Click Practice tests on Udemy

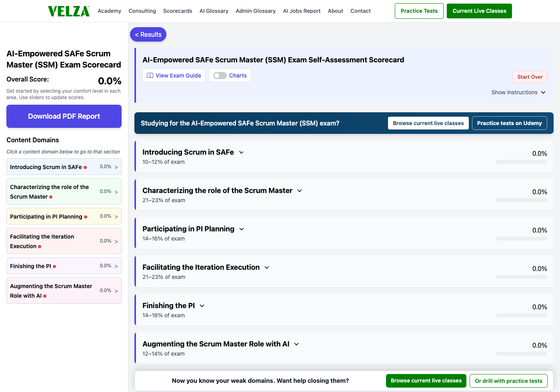(509, 123)
